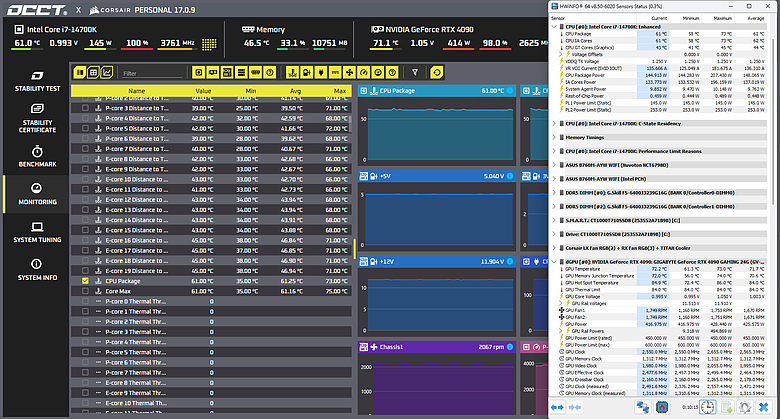
Task: Open the Stability Certificate section
Action: tap(37, 118)
